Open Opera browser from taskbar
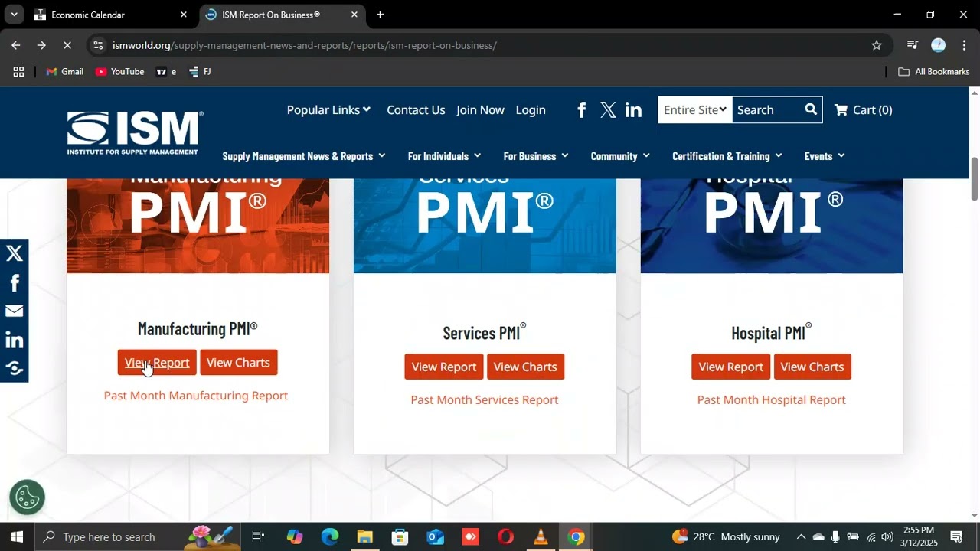Image resolution: width=980 pixels, height=551 pixels. [505, 536]
